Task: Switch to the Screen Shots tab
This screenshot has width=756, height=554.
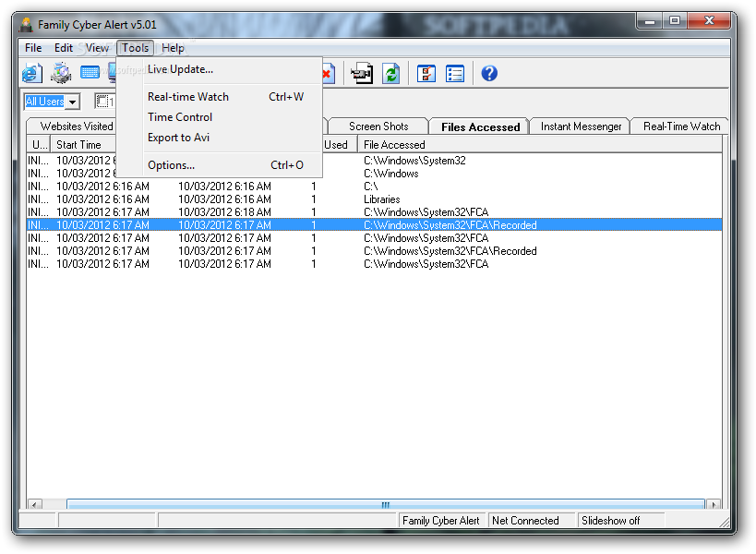Action: point(378,126)
